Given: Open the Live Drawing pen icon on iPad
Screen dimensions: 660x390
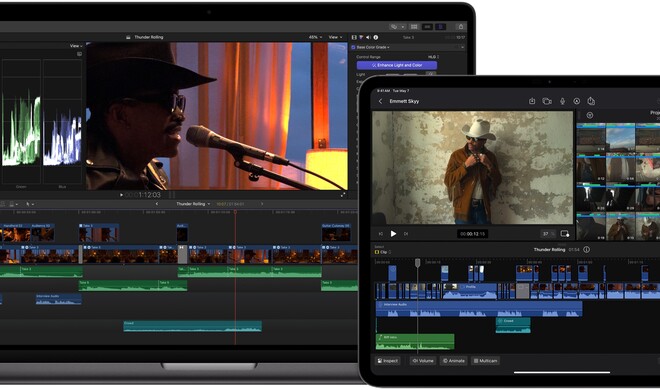Looking at the screenshot, I should tap(577, 101).
